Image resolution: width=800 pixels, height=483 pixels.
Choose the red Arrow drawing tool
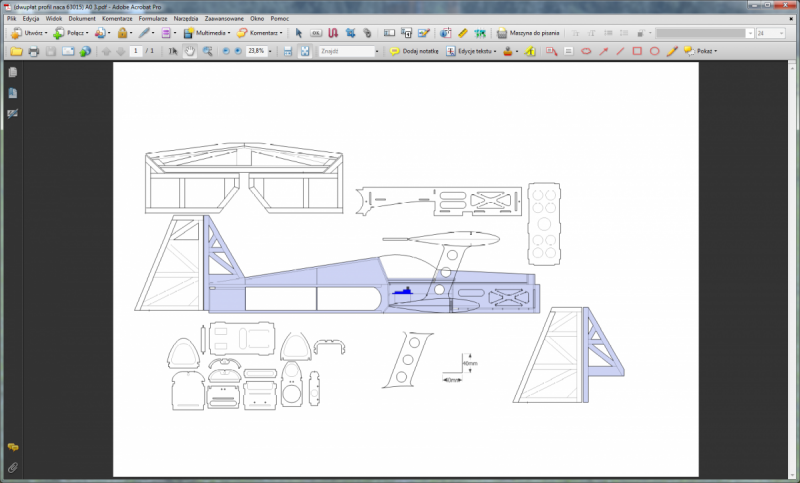(603, 50)
